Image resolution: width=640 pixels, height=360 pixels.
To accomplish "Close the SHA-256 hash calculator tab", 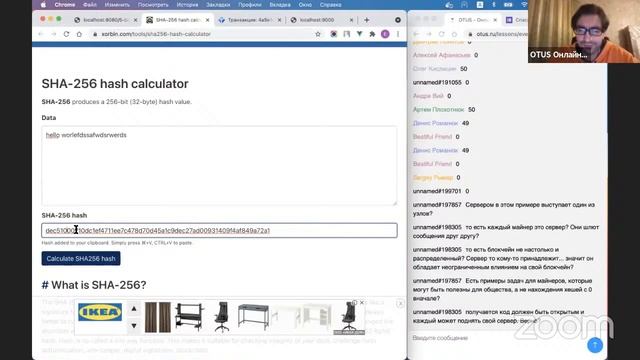I will pyautogui.click(x=207, y=20).
